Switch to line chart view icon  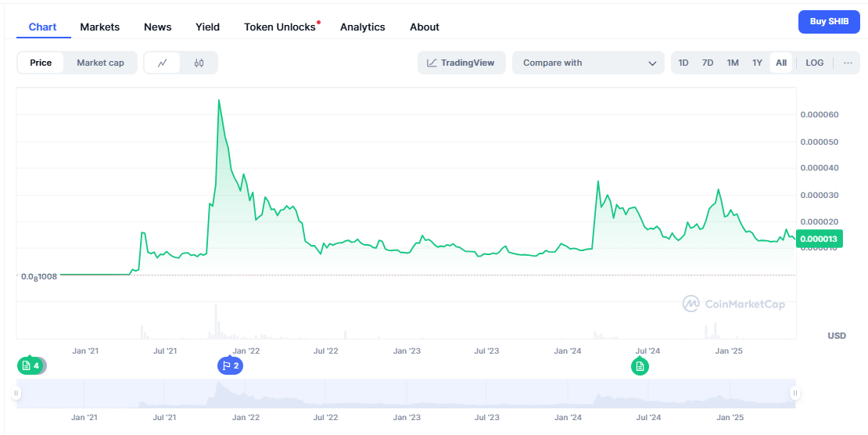click(x=162, y=63)
